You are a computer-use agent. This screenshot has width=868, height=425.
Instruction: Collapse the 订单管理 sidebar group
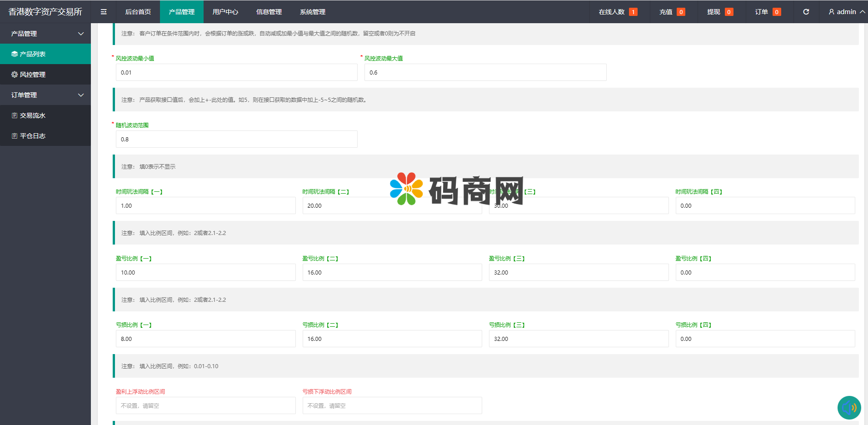pos(81,95)
